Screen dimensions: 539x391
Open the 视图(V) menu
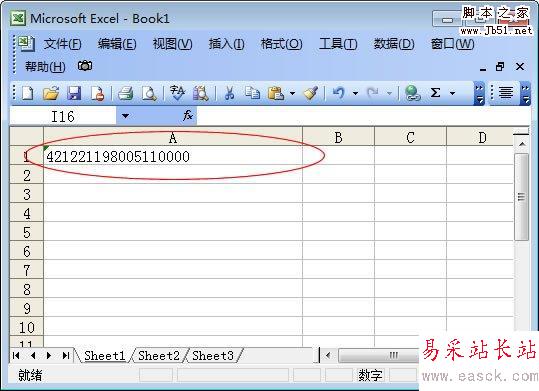(172, 44)
